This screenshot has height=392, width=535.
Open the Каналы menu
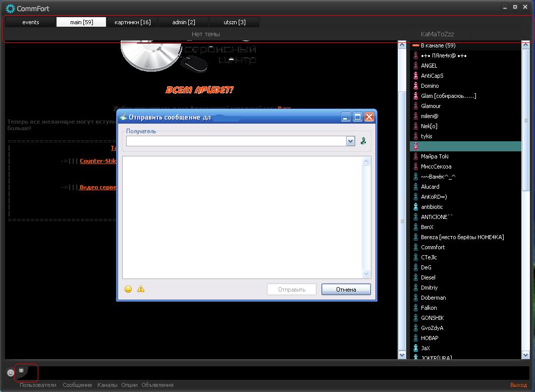click(x=107, y=385)
